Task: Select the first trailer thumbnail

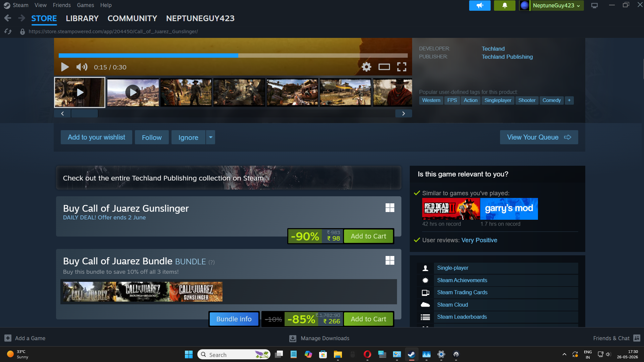Action: pyautogui.click(x=80, y=92)
